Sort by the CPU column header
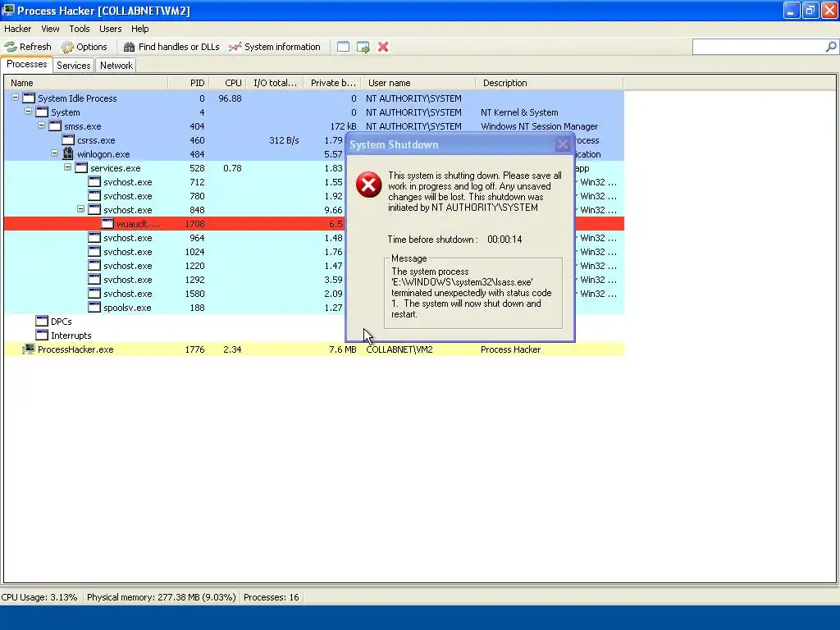This screenshot has width=840, height=630. point(227,83)
